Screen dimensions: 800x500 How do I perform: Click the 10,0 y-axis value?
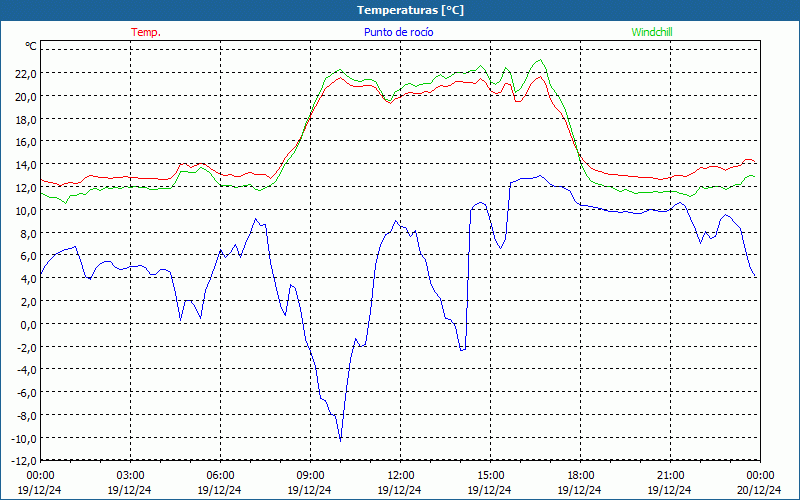coord(26,210)
